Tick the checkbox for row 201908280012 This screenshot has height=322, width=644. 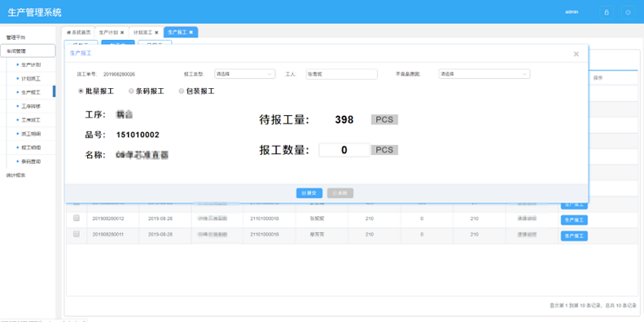click(76, 218)
